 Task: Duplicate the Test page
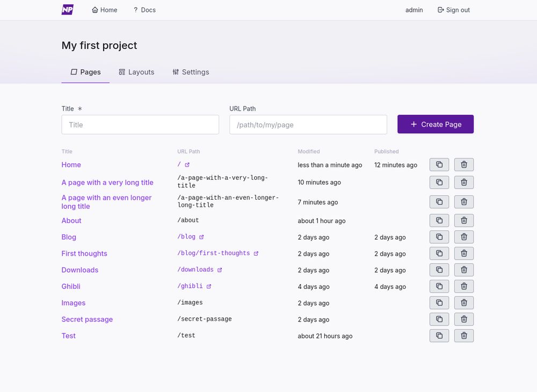coord(439,336)
